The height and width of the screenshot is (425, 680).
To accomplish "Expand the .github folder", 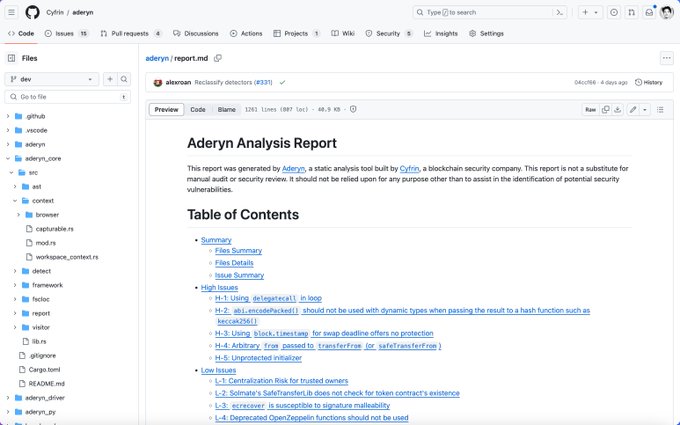I will pyautogui.click(x=8, y=116).
